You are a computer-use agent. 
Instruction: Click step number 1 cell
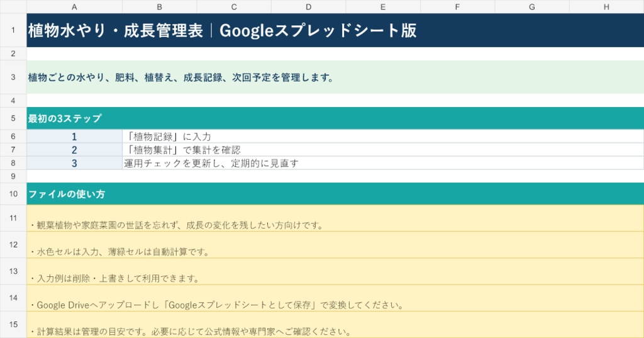(x=74, y=136)
